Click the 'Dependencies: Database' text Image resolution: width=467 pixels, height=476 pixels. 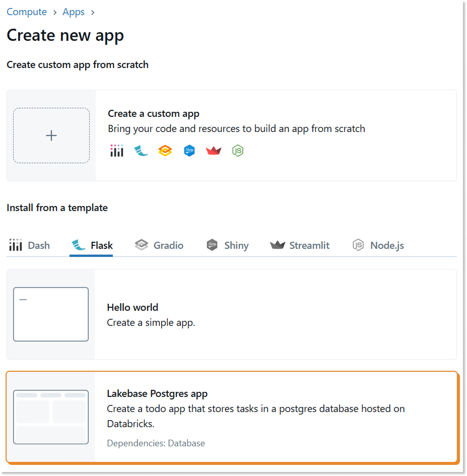(156, 443)
